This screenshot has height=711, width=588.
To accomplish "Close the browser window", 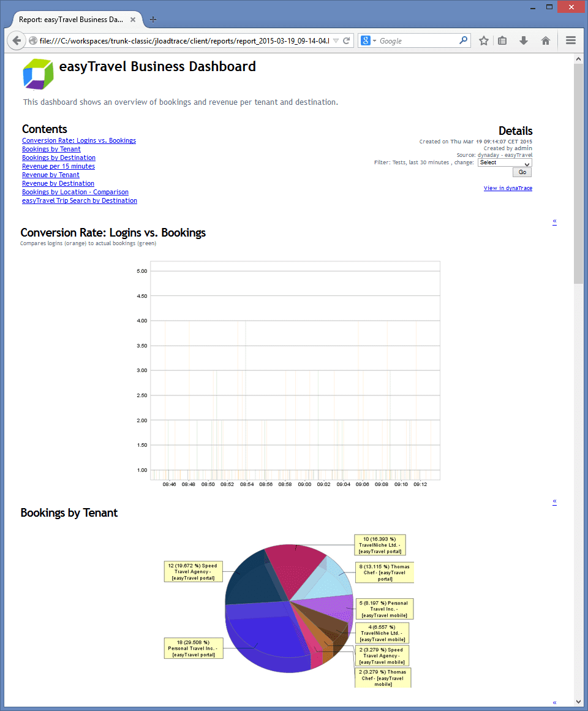I will [x=571, y=7].
